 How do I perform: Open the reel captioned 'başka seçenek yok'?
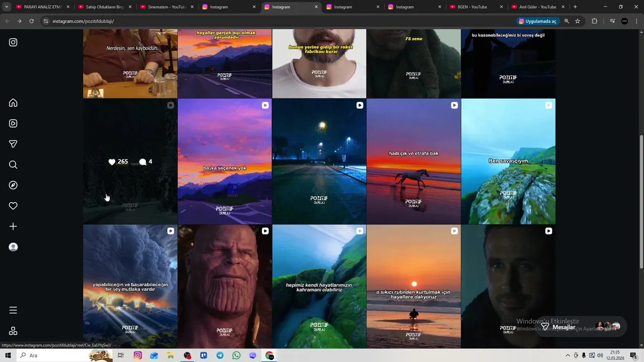click(224, 161)
